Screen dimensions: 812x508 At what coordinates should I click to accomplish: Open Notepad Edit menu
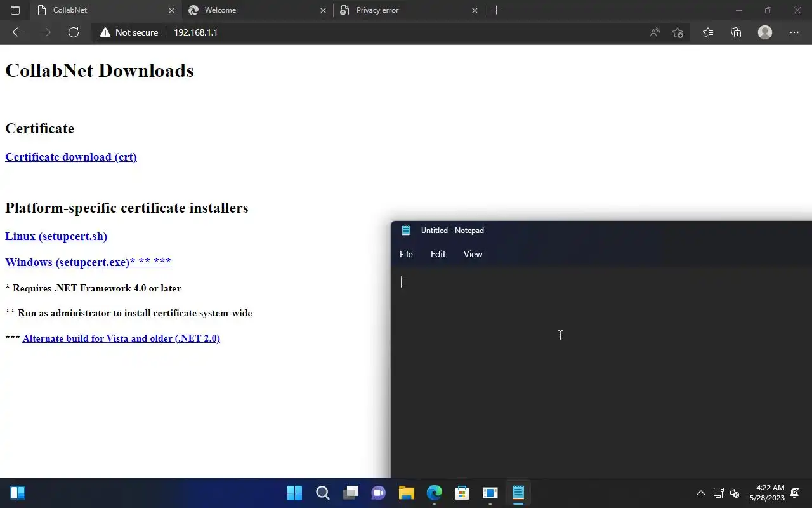(438, 254)
